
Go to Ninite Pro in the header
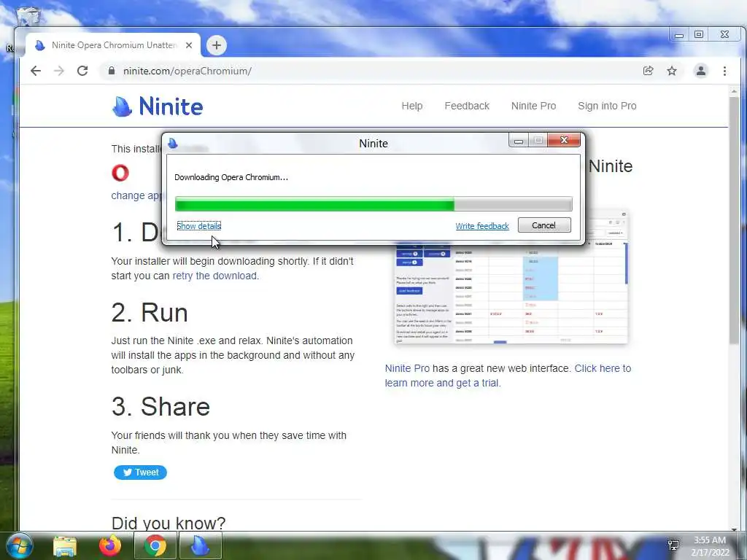[x=533, y=106]
